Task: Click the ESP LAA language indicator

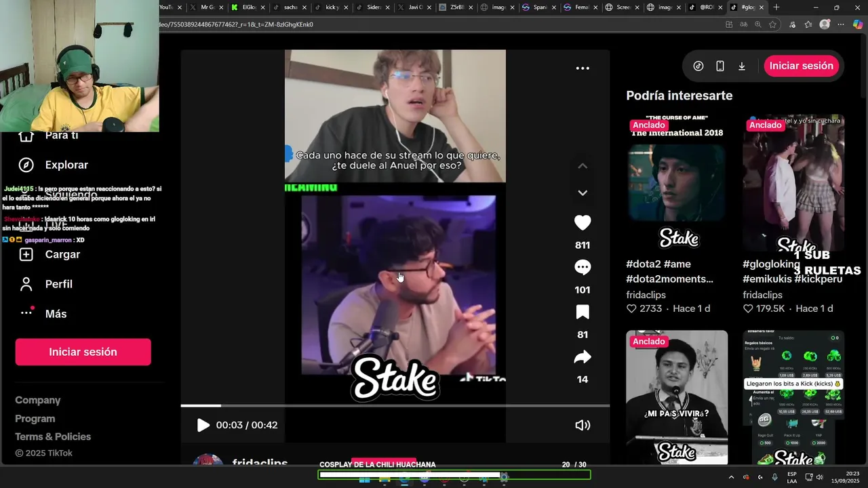Action: click(x=792, y=477)
